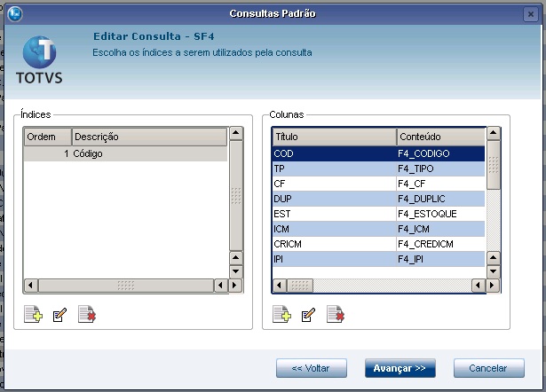Image resolution: width=546 pixels, height=392 pixels.
Task: Click the F4_CF content cell
Action: pyautogui.click(x=440, y=184)
